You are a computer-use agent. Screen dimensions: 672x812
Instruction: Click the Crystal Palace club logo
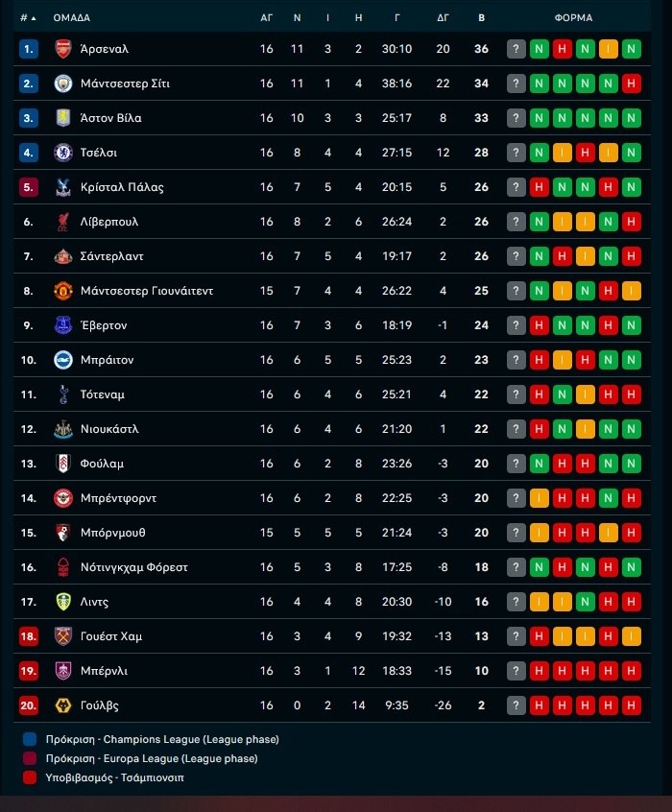tap(63, 187)
